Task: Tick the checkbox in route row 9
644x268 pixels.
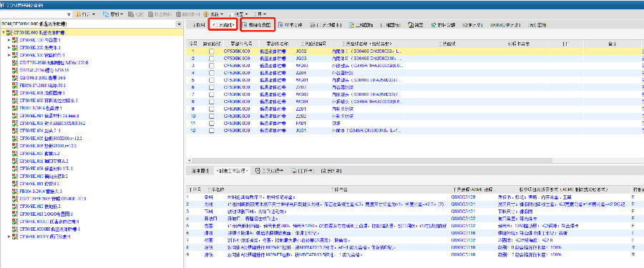Action: click(x=212, y=109)
